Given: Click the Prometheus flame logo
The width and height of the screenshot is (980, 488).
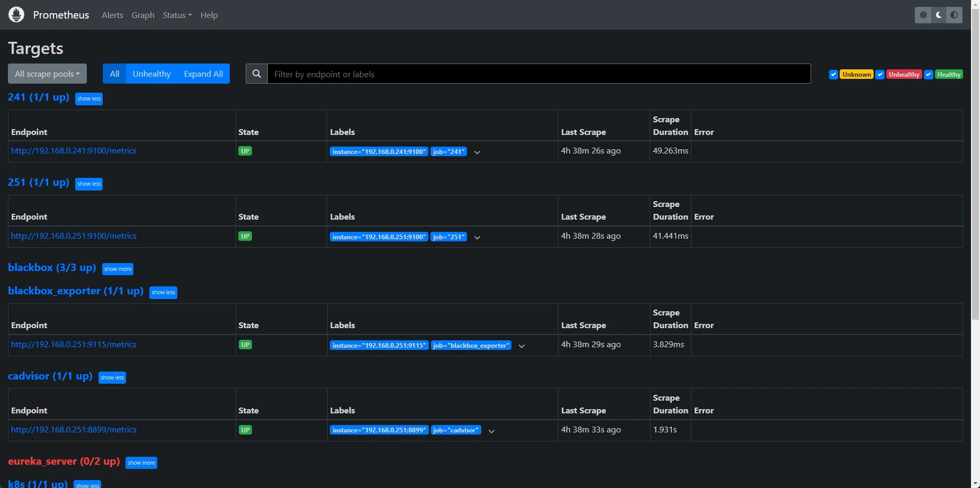Looking at the screenshot, I should point(16,14).
